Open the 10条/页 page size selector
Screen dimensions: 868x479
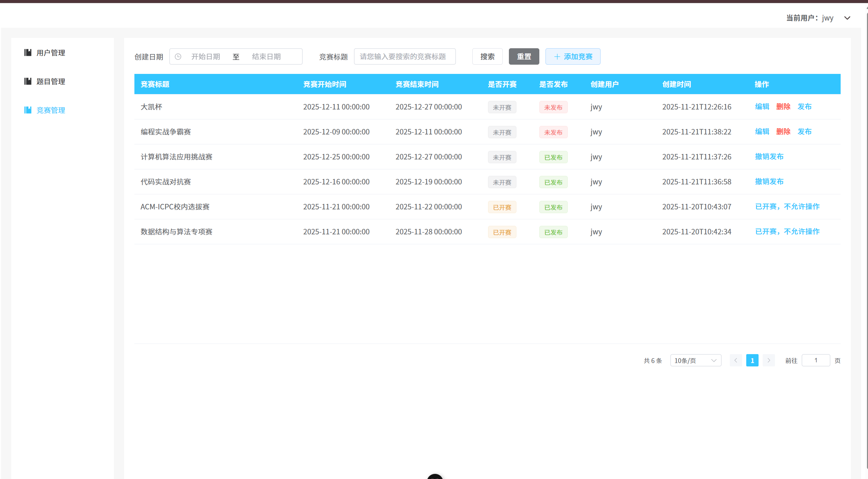coord(695,360)
